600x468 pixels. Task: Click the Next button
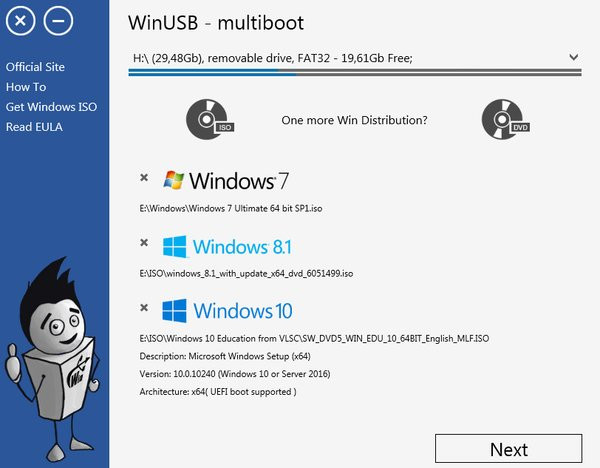[509, 449]
